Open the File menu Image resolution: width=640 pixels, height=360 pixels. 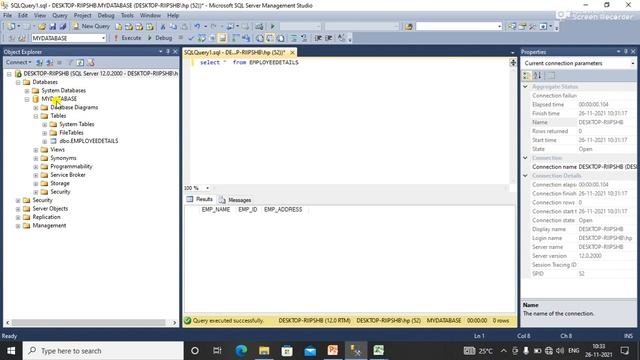pyautogui.click(x=7, y=16)
